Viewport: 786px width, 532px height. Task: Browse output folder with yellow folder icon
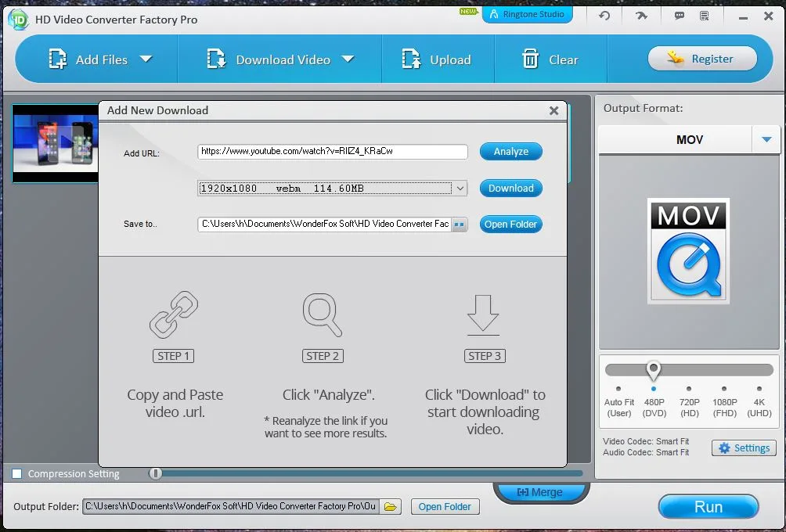pos(391,507)
